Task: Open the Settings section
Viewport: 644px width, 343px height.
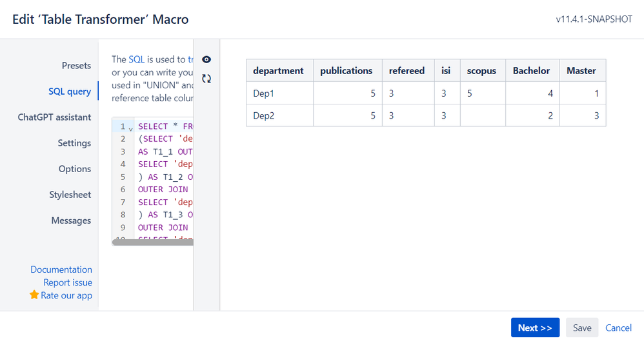Action: click(74, 143)
